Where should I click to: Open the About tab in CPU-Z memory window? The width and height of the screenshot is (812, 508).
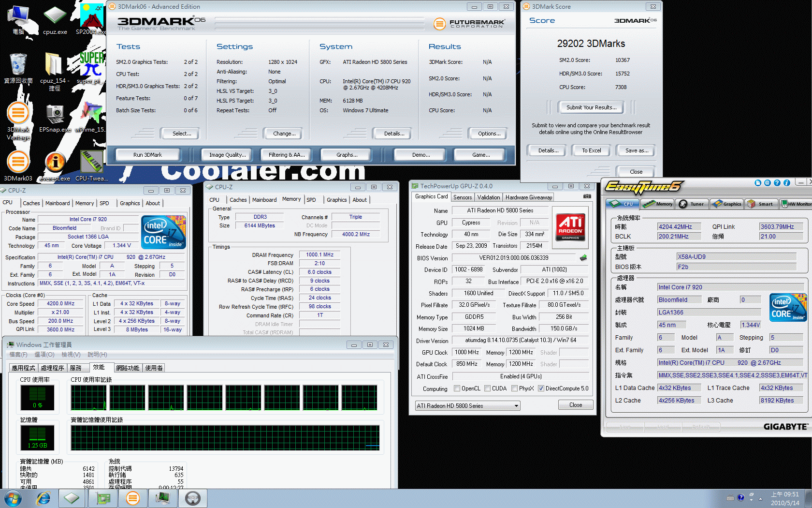360,200
